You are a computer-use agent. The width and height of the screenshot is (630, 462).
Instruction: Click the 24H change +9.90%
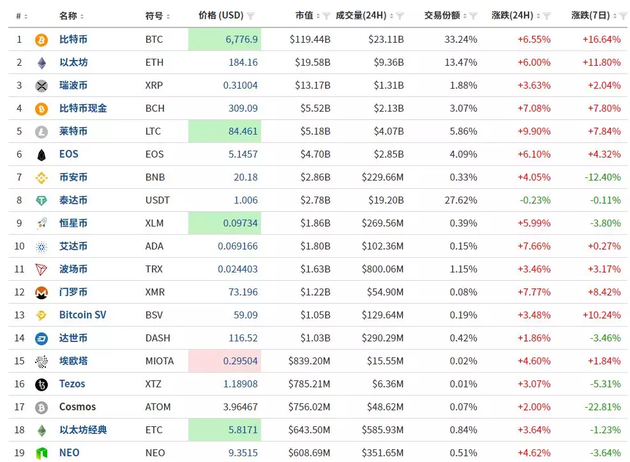pos(534,131)
